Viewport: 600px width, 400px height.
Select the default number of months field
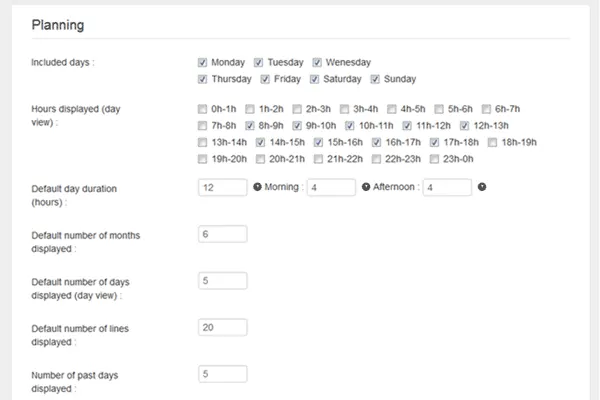click(223, 234)
